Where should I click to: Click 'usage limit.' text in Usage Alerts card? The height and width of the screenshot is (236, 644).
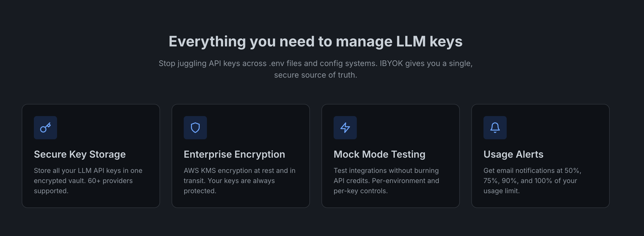[501, 191]
